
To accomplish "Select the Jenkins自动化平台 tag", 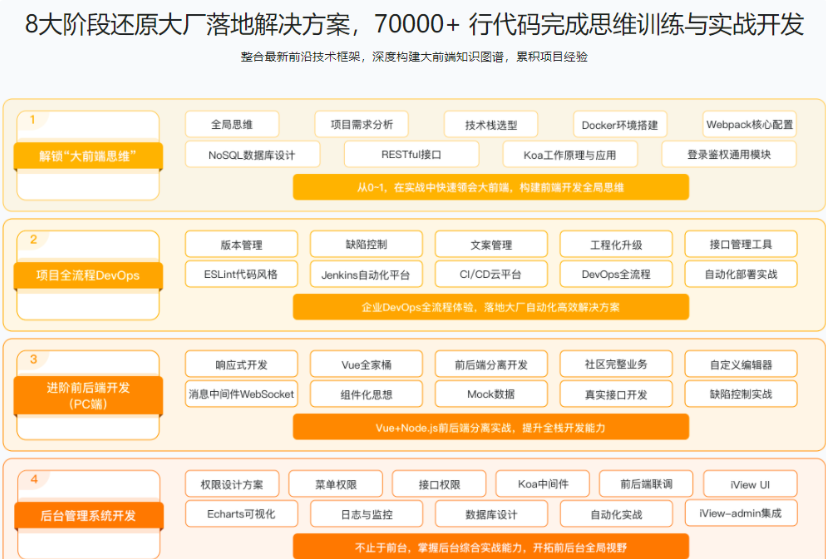I will point(366,274).
